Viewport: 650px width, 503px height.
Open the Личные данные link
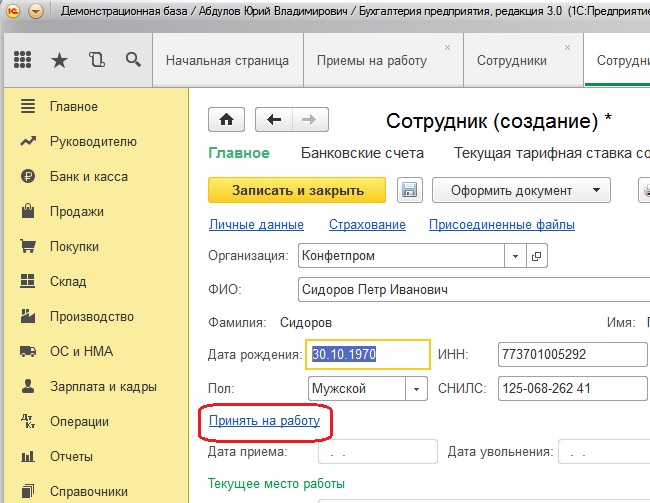255,225
